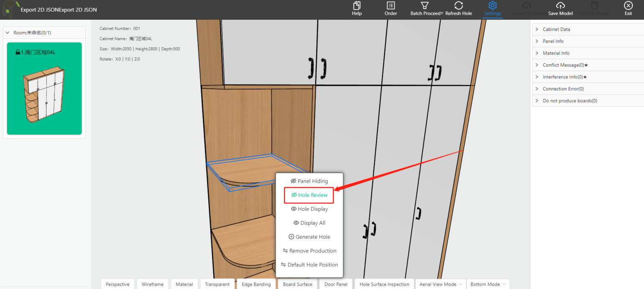The height and width of the screenshot is (289, 644).
Task: Toggle Door Panel visibility
Action: pyautogui.click(x=336, y=284)
